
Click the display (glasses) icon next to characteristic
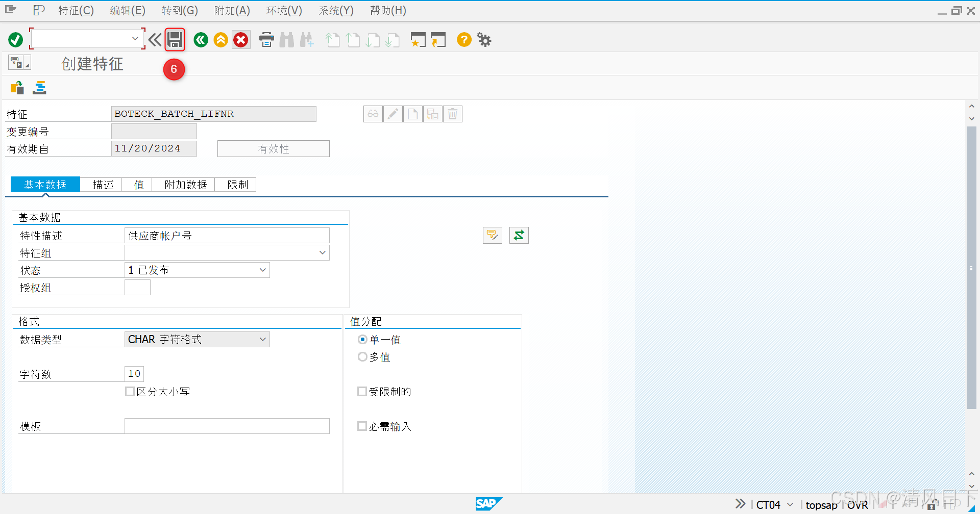click(x=373, y=114)
